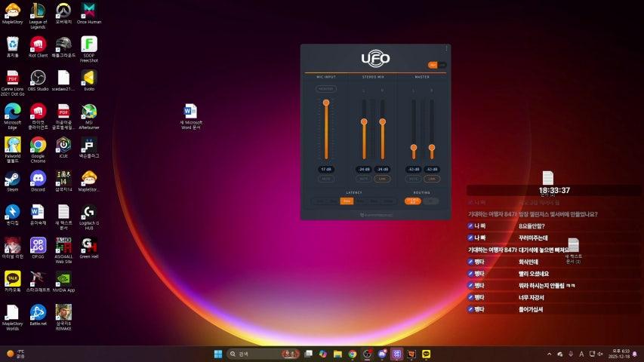Viewport: 644px width, 362px height.
Task: Click the Windows taskbar search box
Action: click(x=253, y=354)
